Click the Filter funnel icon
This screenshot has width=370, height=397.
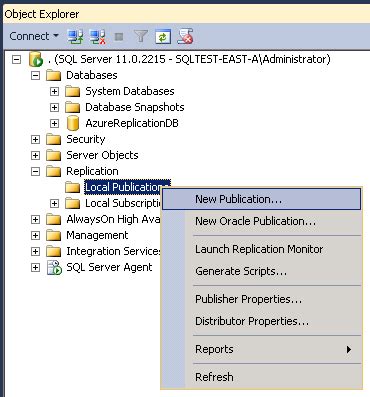click(x=140, y=36)
